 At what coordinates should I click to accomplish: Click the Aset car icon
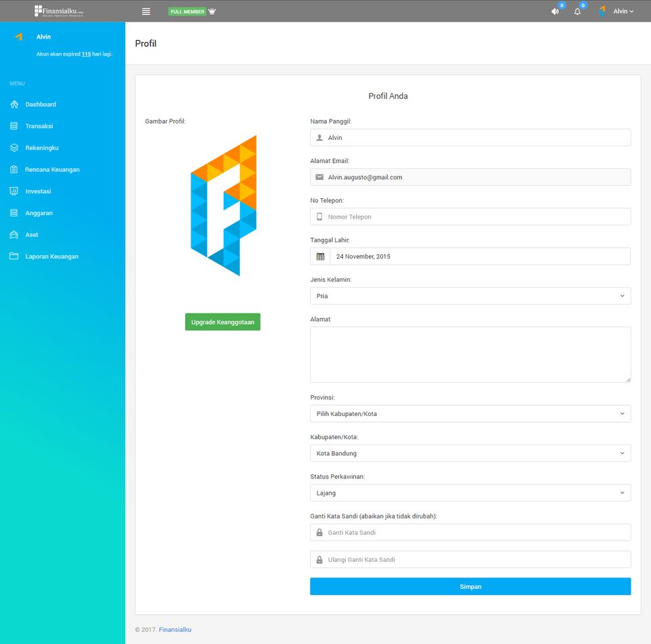14,235
